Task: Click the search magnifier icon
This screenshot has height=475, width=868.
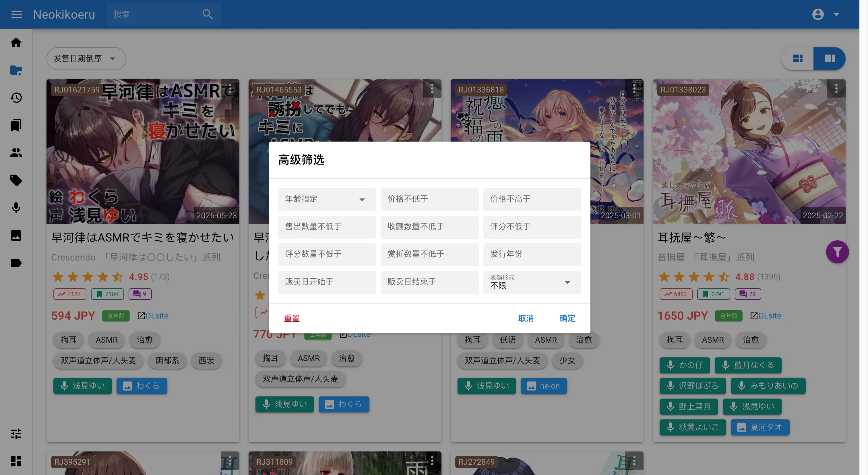Action: [207, 14]
